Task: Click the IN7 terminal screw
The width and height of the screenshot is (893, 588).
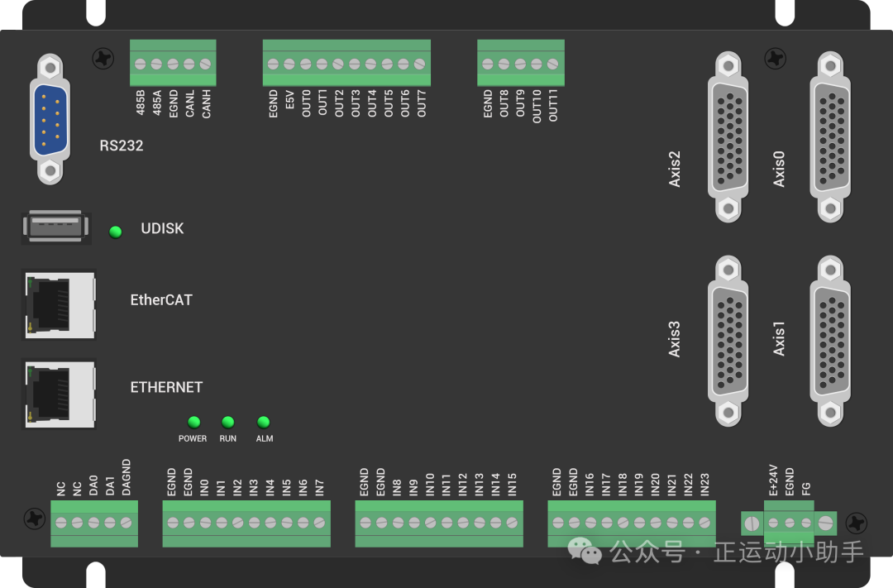Action: [319, 523]
